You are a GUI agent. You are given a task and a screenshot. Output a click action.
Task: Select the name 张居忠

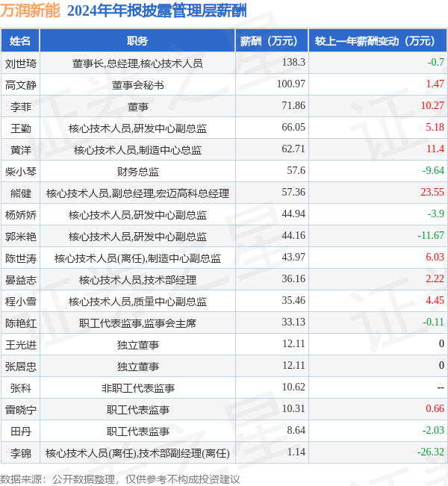pos(21,367)
